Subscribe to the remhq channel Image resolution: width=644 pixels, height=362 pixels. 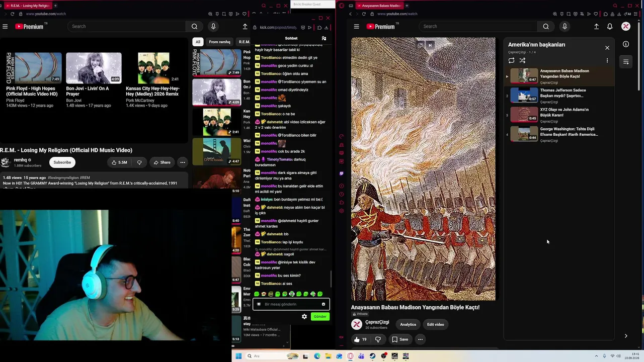coord(62,162)
